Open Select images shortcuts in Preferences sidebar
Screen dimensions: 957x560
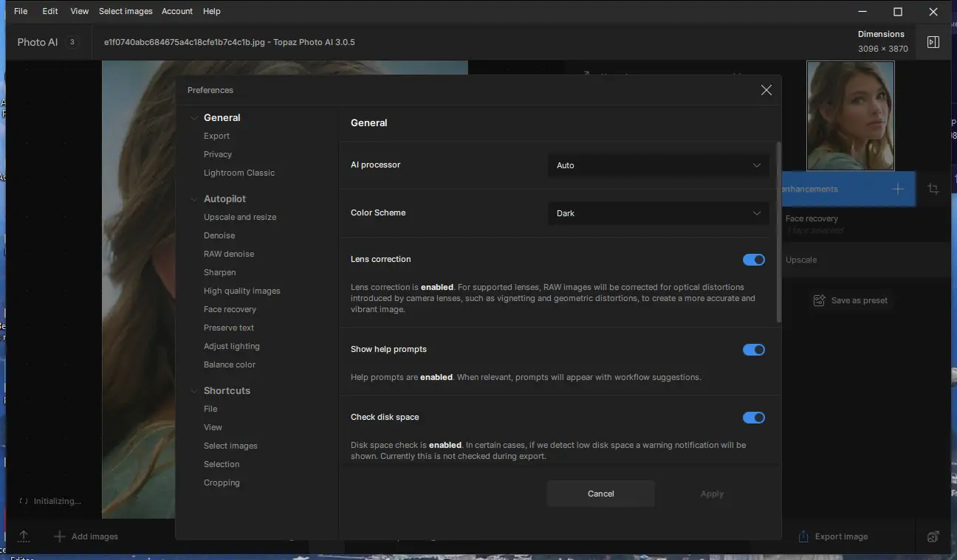tap(230, 446)
